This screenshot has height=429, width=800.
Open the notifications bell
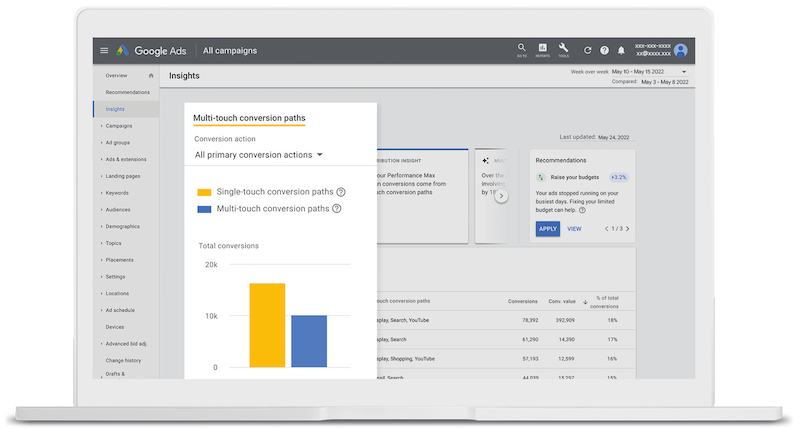click(621, 51)
